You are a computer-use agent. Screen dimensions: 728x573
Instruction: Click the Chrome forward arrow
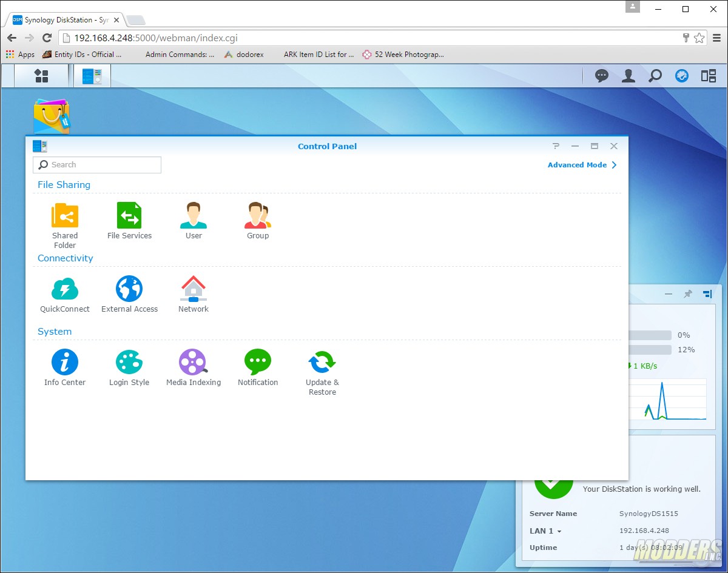(29, 38)
